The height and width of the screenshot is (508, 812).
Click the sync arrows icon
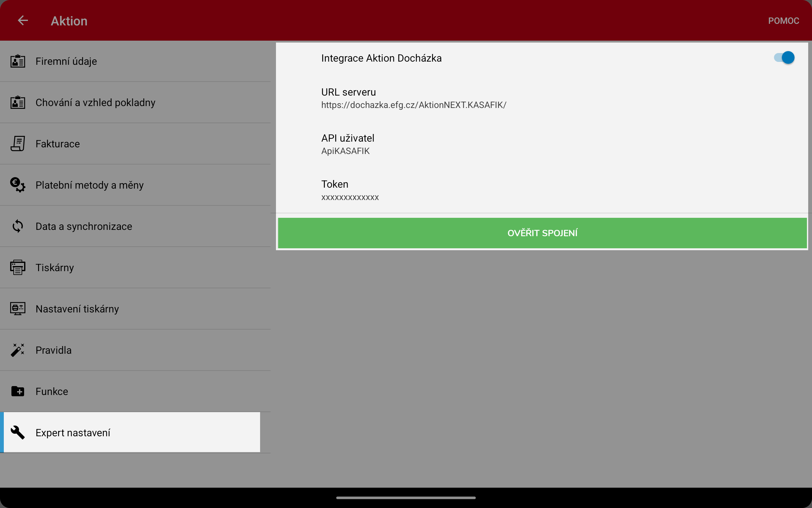(x=18, y=226)
